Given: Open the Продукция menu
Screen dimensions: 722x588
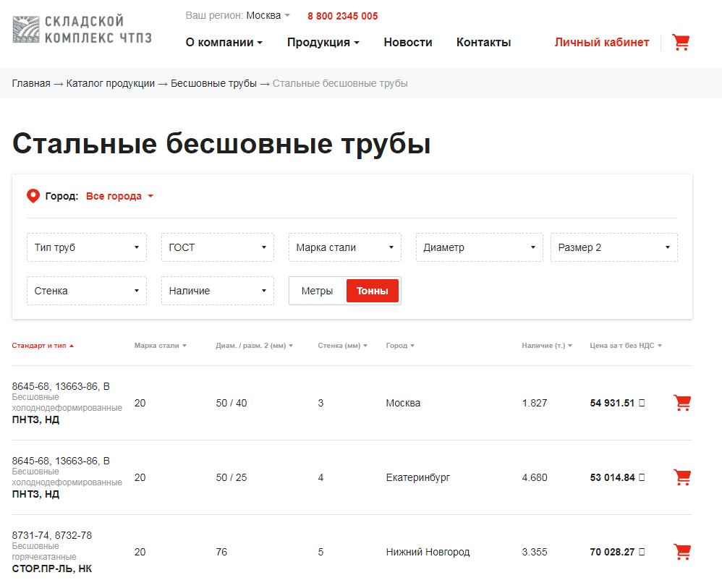Looking at the screenshot, I should (x=323, y=43).
